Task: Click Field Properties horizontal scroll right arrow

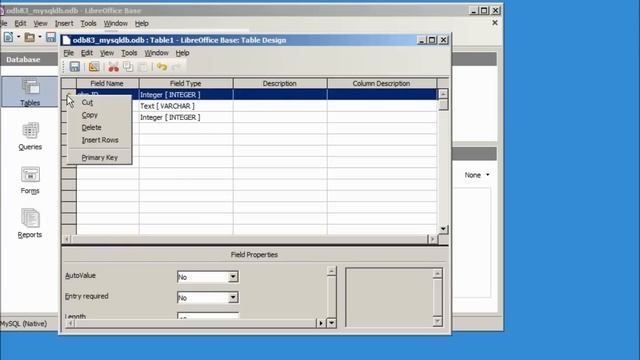Action: (321, 323)
